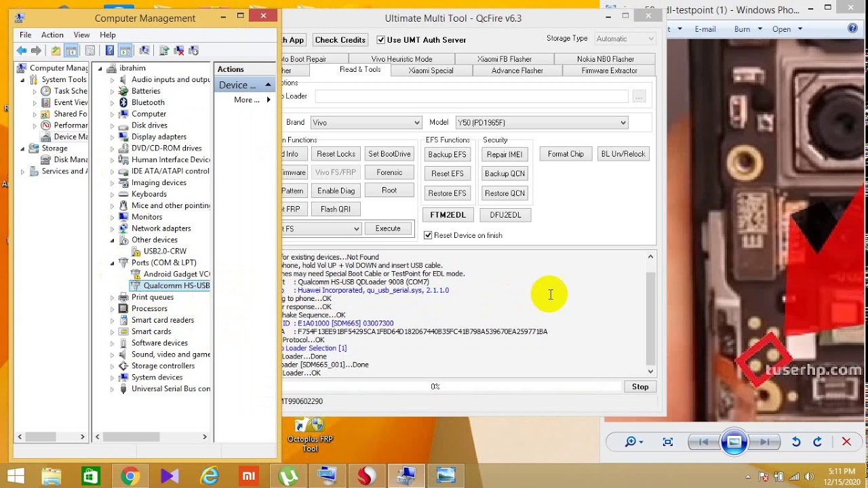Image resolution: width=868 pixels, height=488 pixels.
Task: Switch to Google Chrome on taskbar
Action: click(130, 476)
